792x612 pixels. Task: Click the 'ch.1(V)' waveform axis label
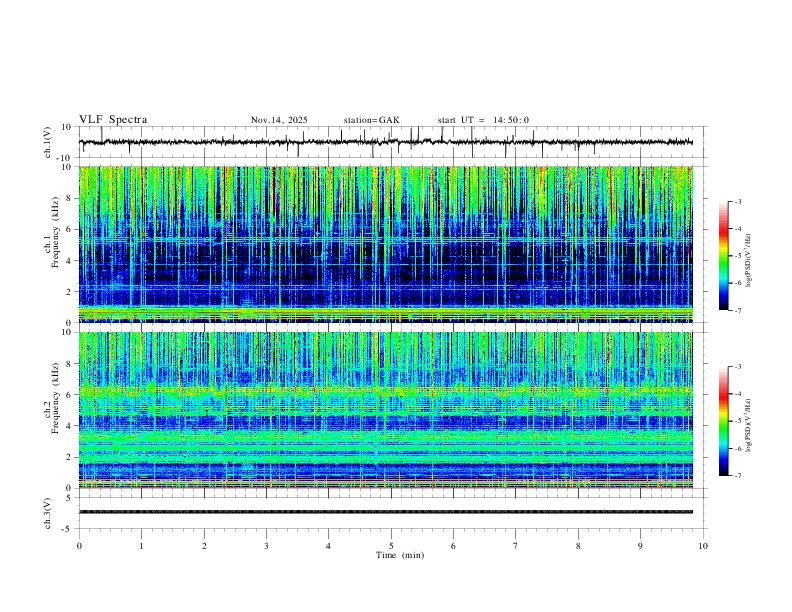click(48, 142)
